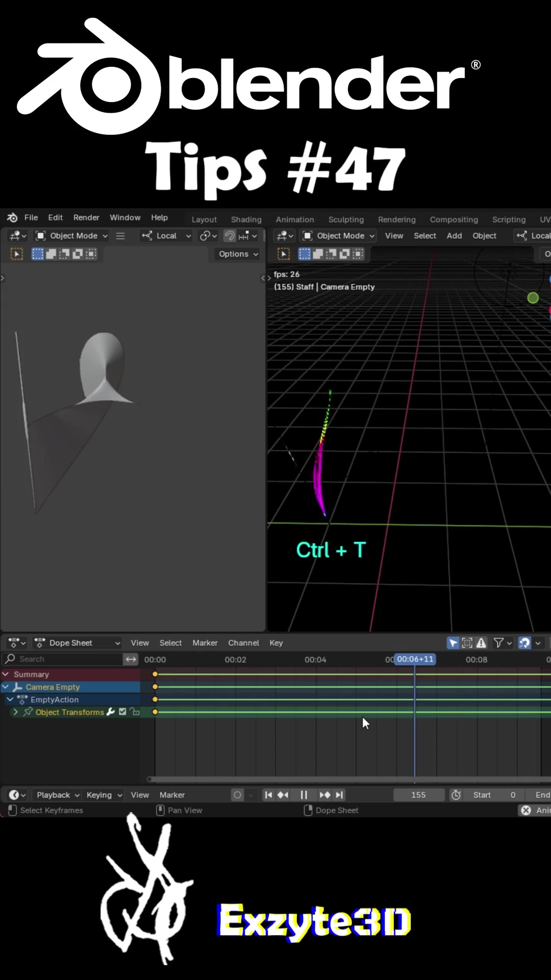Toggle Show Hidden in Dope Sheet header
This screenshot has height=980, width=551.
[x=467, y=643]
